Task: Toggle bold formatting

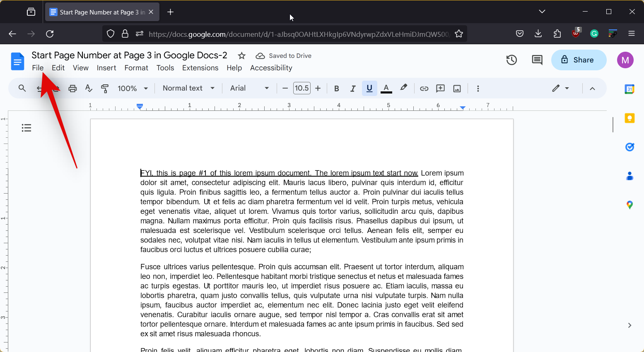Action: [336, 89]
